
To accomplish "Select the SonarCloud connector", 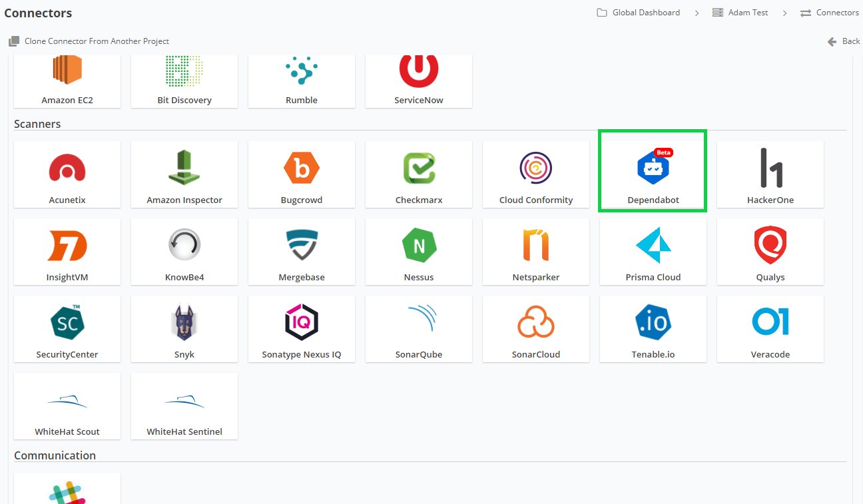I will [x=536, y=329].
